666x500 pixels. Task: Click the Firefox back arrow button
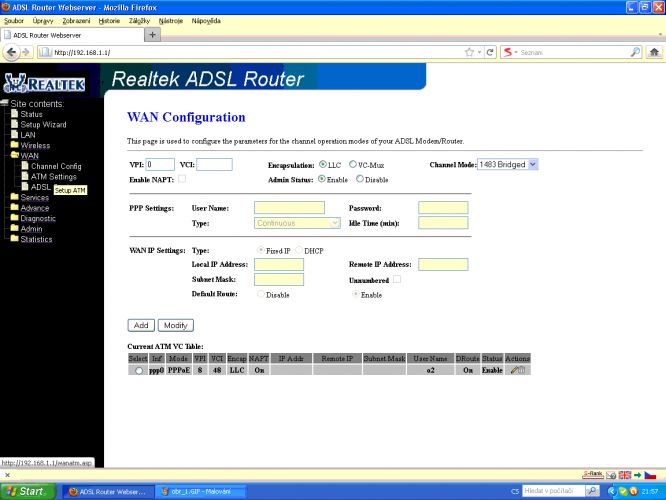[x=11, y=52]
